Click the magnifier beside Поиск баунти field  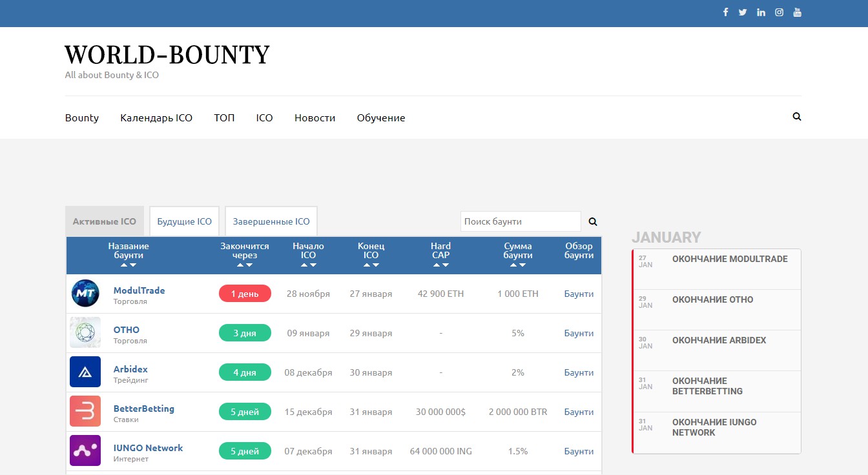[x=593, y=221]
